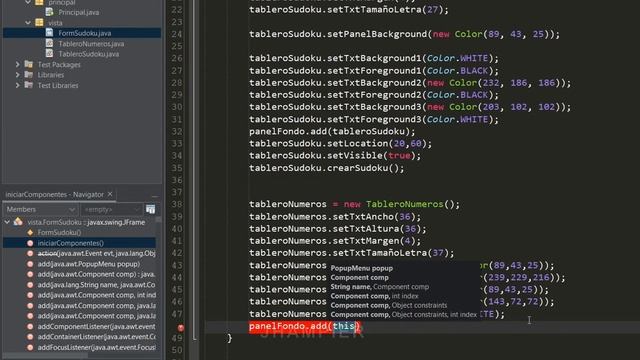
Task: Click the method icon beside action(java.awt.Event evt
Action: 30,253
